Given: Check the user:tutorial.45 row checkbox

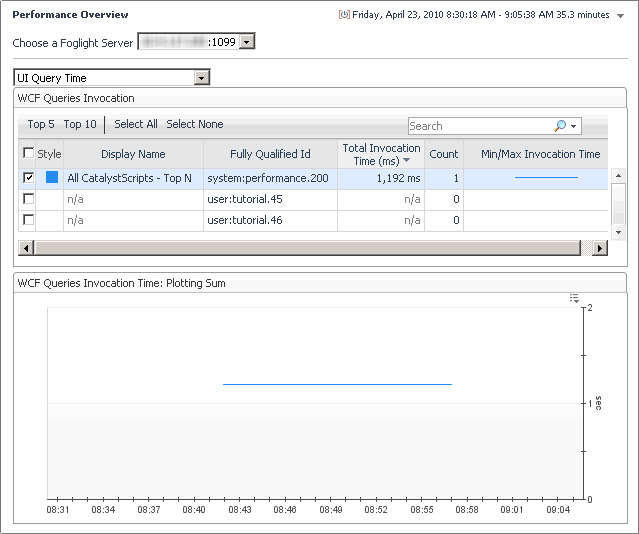Looking at the screenshot, I should tap(28, 199).
